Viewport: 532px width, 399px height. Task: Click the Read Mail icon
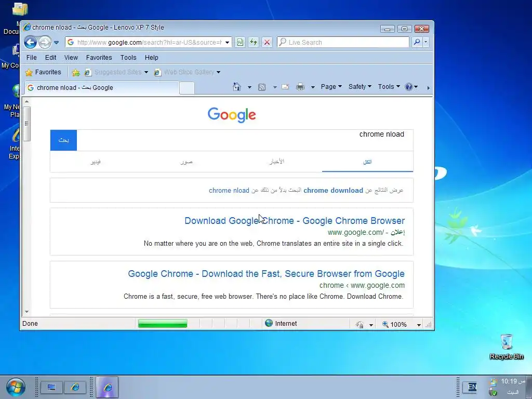click(285, 87)
